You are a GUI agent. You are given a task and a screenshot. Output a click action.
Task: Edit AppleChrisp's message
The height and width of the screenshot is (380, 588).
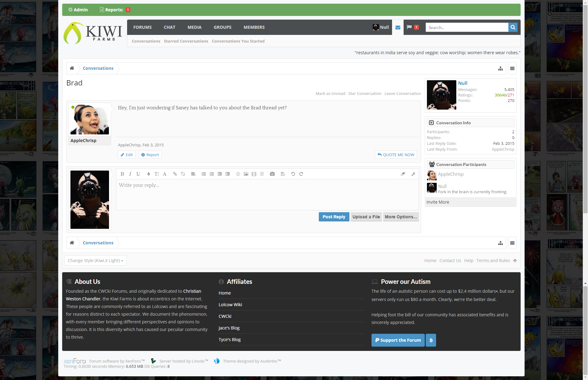click(127, 155)
